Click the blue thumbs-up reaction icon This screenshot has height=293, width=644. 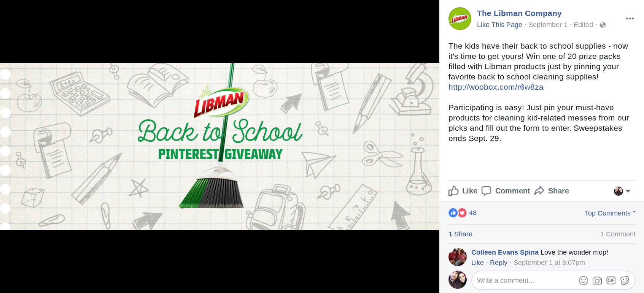point(453,213)
